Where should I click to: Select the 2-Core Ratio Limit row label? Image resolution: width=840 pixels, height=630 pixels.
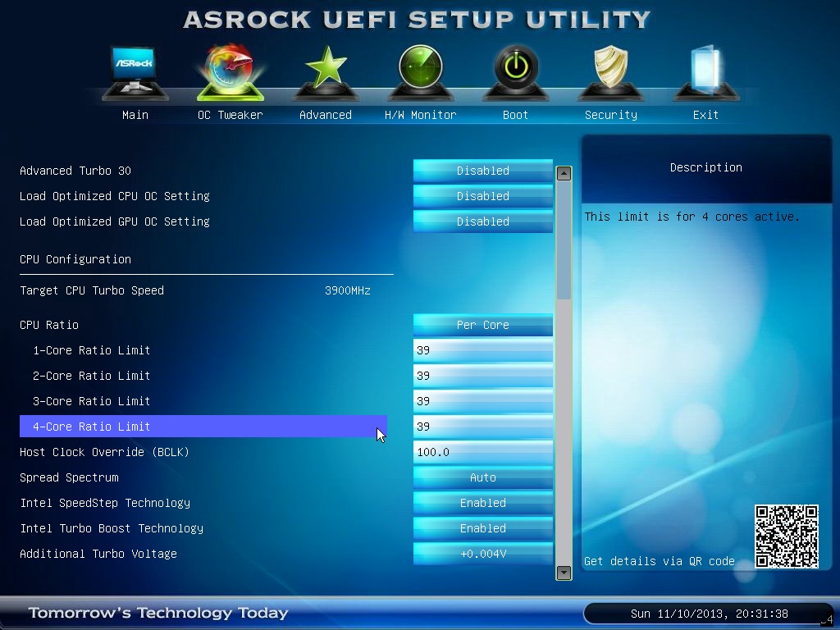click(92, 376)
